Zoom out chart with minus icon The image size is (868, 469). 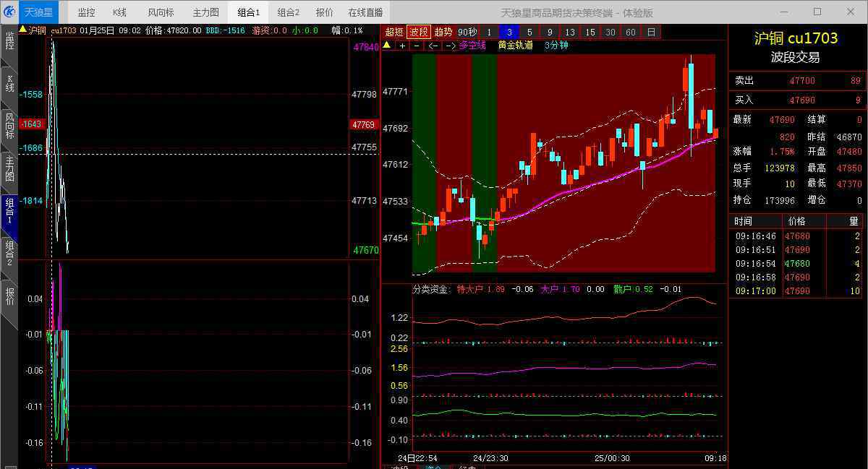click(x=417, y=45)
